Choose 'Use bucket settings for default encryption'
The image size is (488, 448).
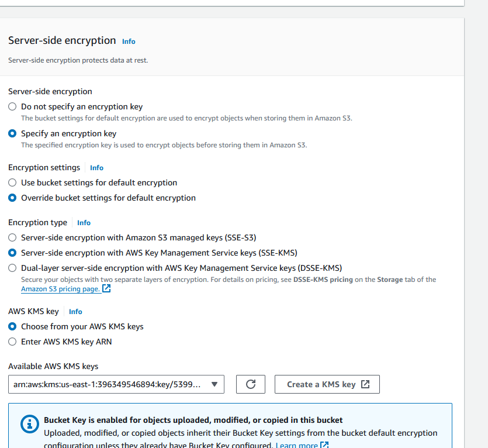pyautogui.click(x=12, y=183)
